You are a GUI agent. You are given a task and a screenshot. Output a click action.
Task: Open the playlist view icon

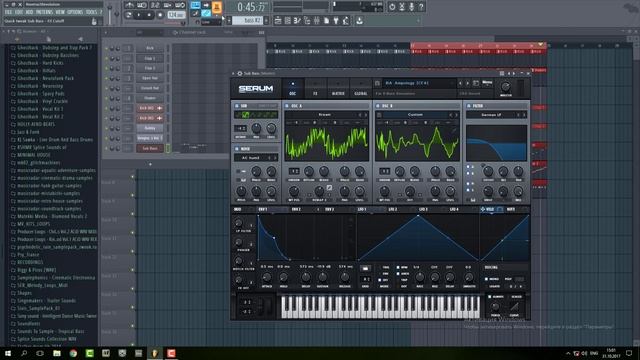tap(278, 21)
